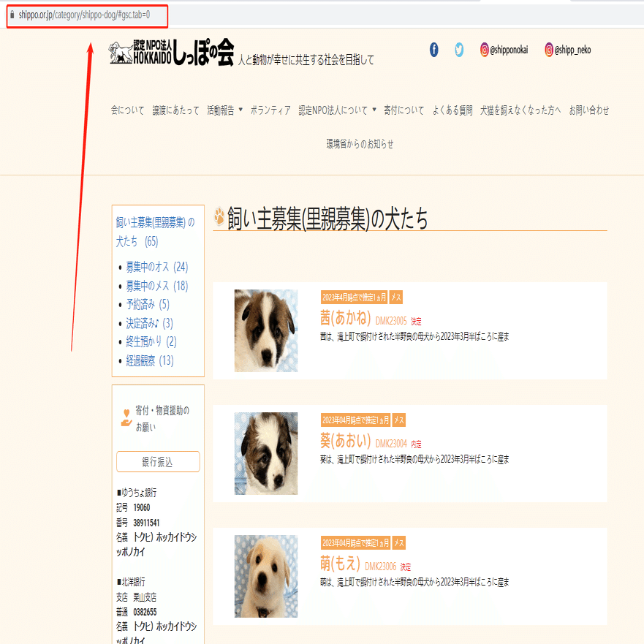The image size is (644, 644).
Task: Open よくある質問 menu item
Action: pyautogui.click(x=452, y=110)
